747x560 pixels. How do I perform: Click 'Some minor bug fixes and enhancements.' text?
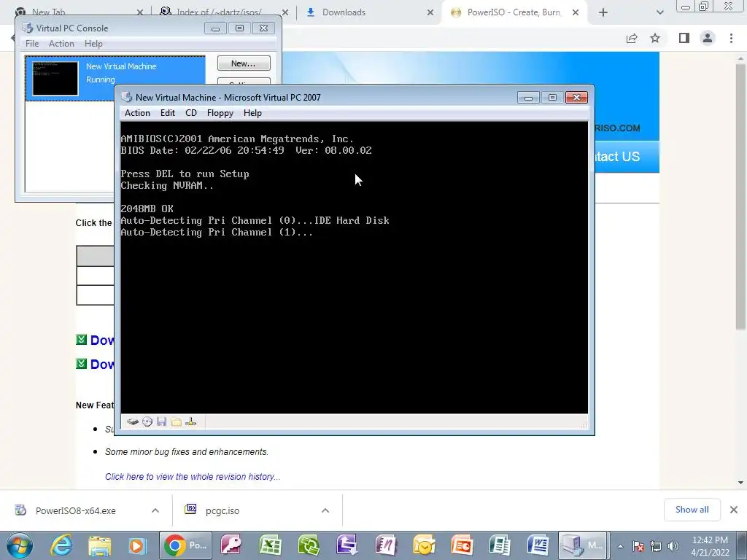click(x=187, y=451)
